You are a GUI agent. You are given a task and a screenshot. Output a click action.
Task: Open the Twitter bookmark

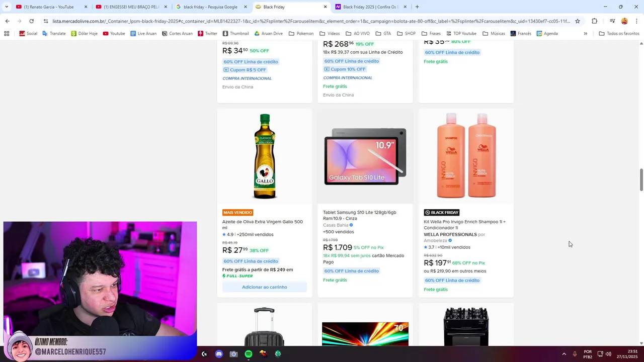(207, 34)
